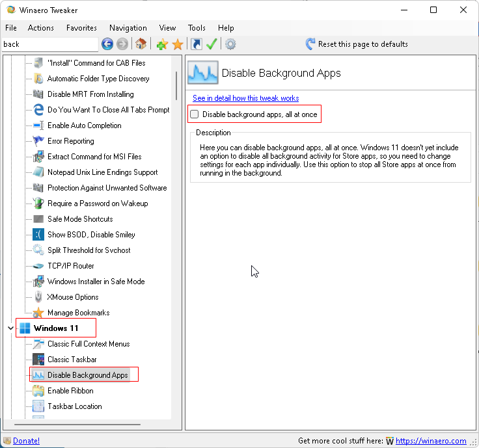
Task: Open favorites with the orange star icon
Action: [178, 44]
